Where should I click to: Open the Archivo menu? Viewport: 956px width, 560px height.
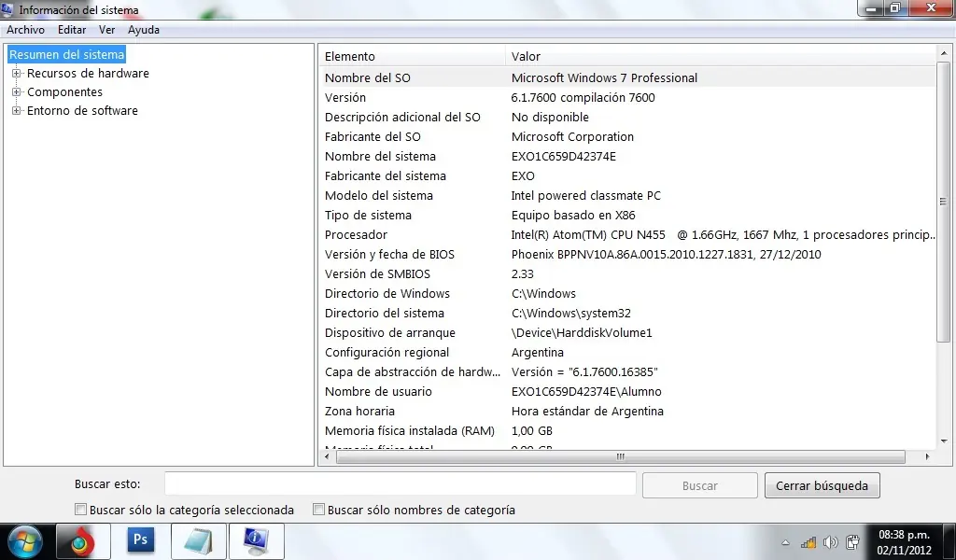[25, 29]
